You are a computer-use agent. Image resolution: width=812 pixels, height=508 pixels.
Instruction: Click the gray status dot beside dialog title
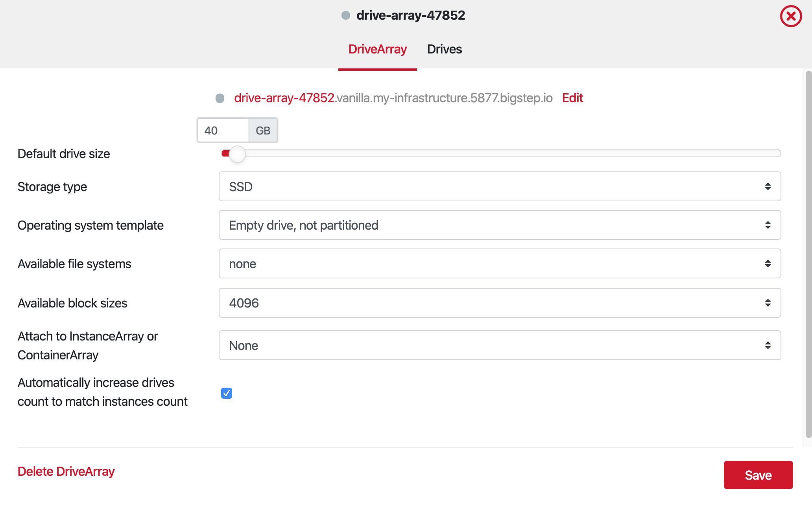[x=346, y=15]
